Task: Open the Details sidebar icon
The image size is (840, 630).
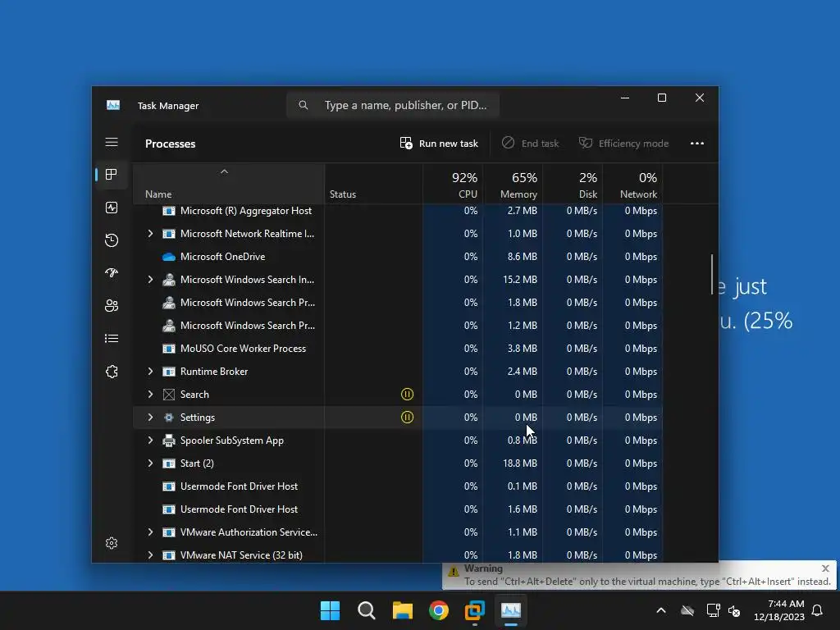Action: pos(112,339)
